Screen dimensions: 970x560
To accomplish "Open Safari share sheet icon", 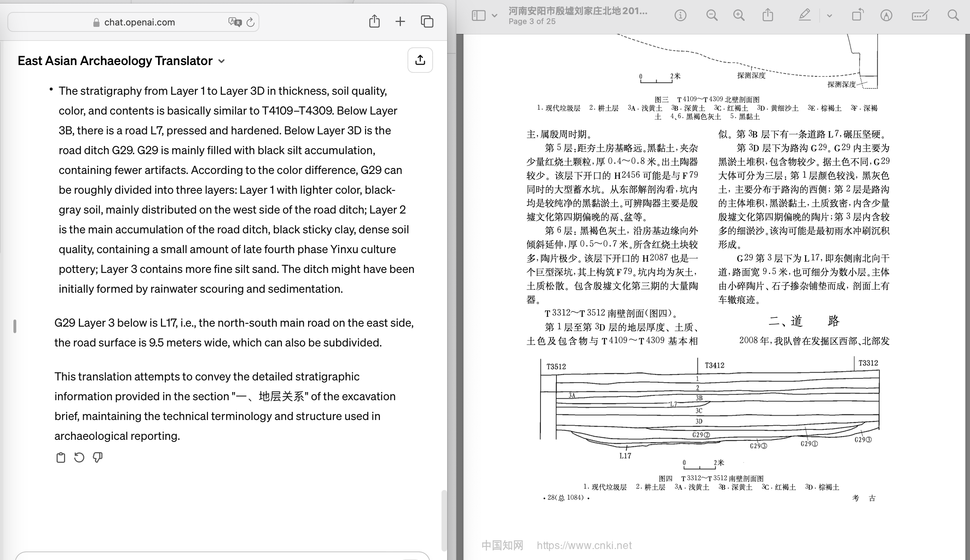I will 374,21.
